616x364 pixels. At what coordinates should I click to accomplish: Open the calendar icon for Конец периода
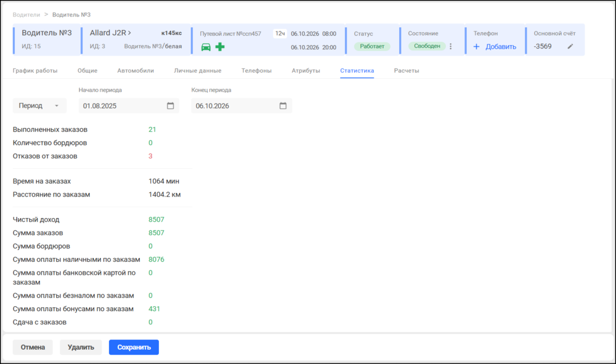[283, 105]
